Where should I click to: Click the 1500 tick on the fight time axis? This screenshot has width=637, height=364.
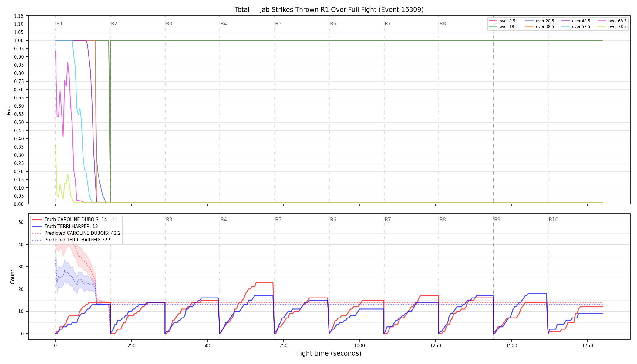(512, 345)
